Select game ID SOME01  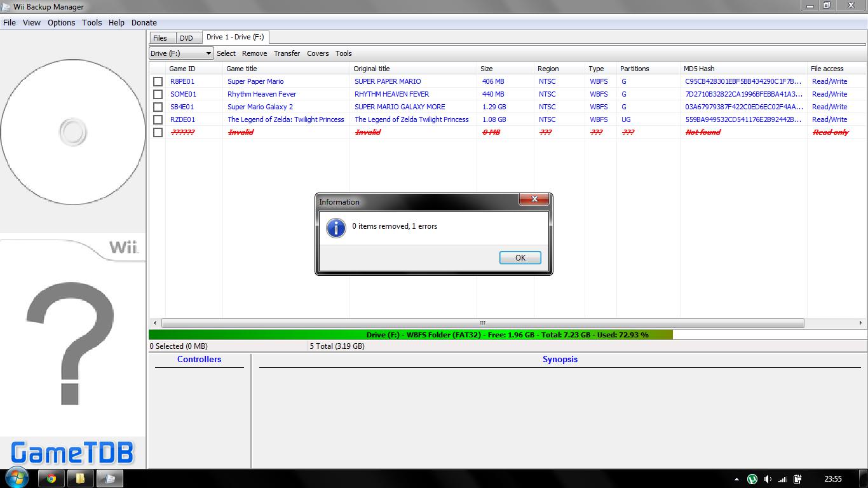183,94
